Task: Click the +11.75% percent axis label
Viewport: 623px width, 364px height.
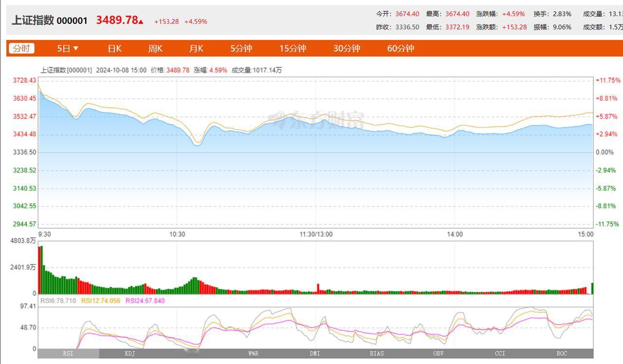Action: [608, 80]
